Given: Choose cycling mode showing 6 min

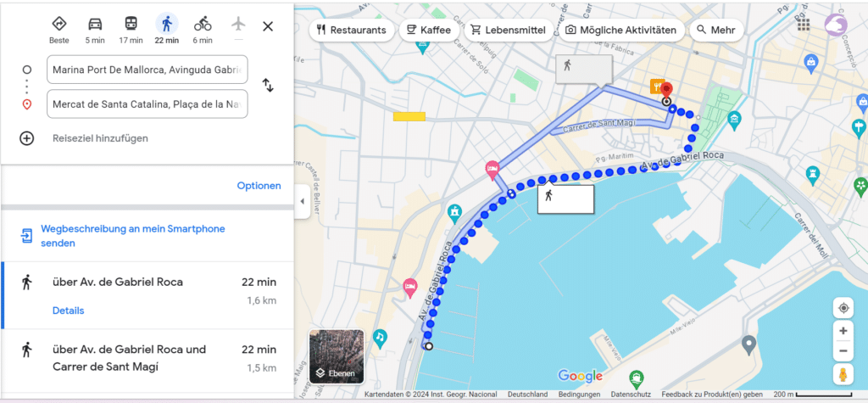Looking at the screenshot, I should pos(203,24).
